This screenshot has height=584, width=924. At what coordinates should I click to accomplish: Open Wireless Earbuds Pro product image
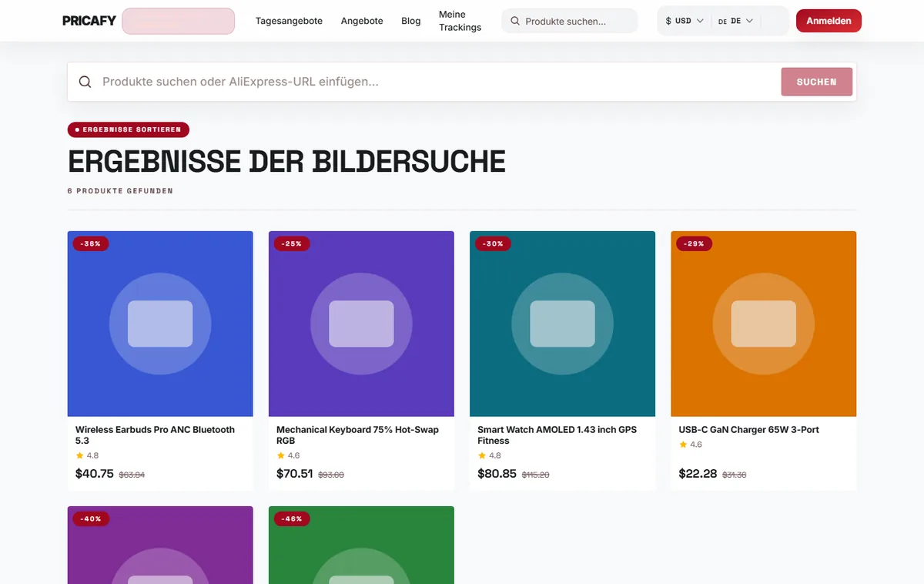(160, 324)
